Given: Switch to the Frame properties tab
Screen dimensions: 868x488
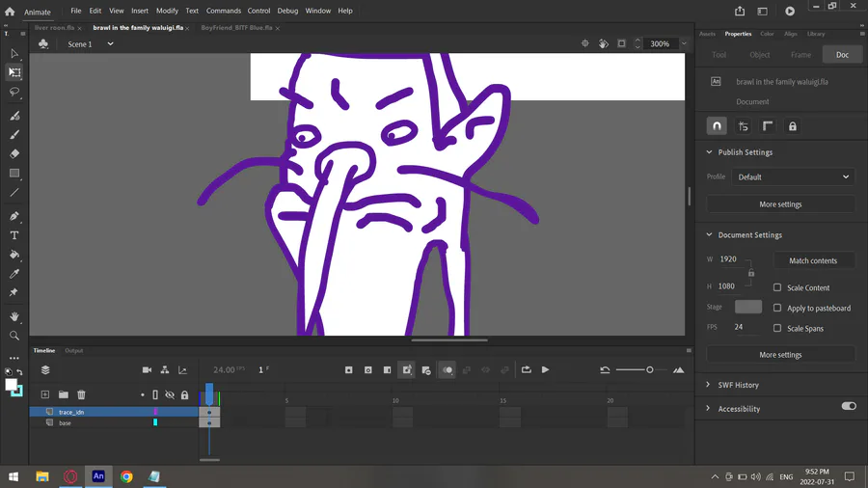Looking at the screenshot, I should tap(800, 54).
